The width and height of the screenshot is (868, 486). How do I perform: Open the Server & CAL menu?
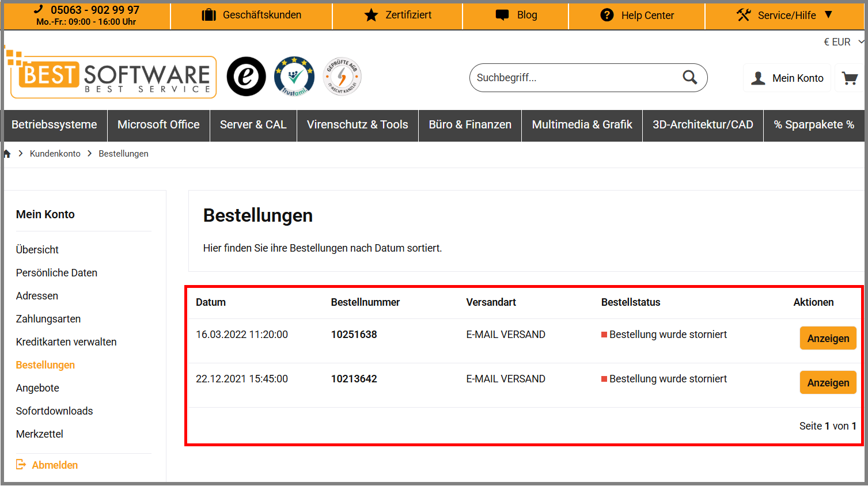(253, 125)
